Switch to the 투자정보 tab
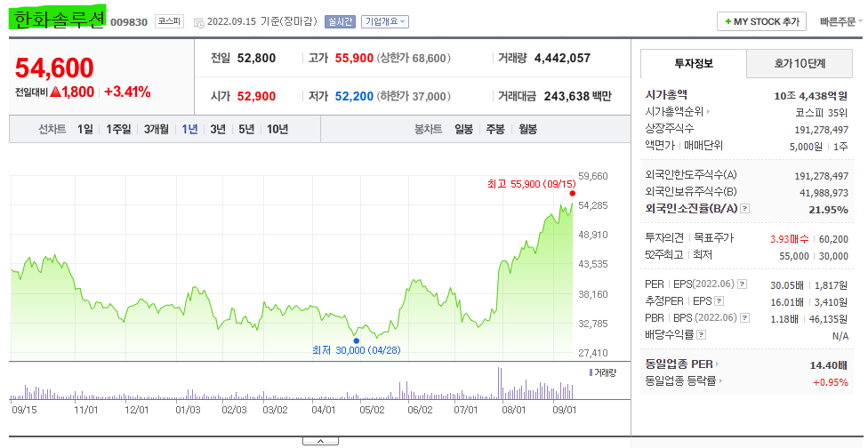The image size is (868, 448). pyautogui.click(x=694, y=64)
